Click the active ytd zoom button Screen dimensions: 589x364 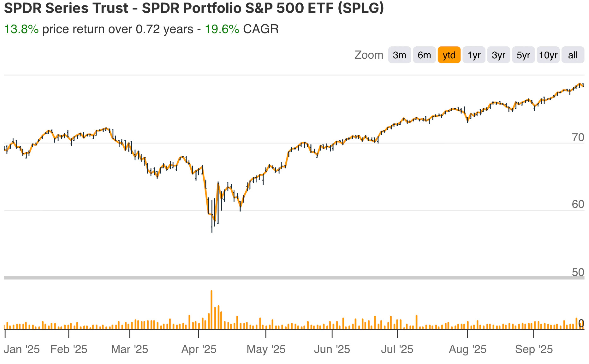pyautogui.click(x=449, y=55)
